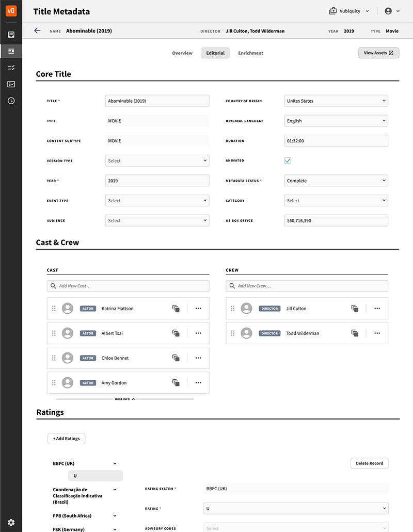Open more options for Jill Culton
Image resolution: width=413 pixels, height=532 pixels.
pos(377,309)
